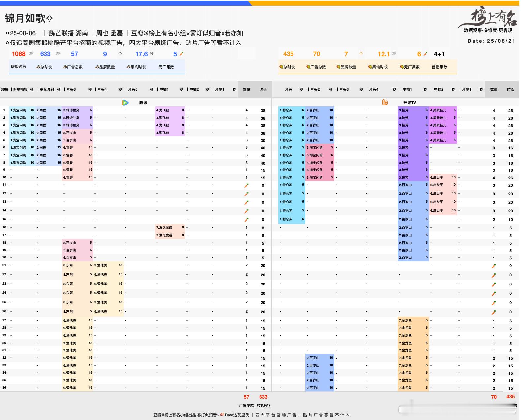521x420 pixels.
Task: Click carrot icon beside orange number 6
Action: tap(425, 54)
